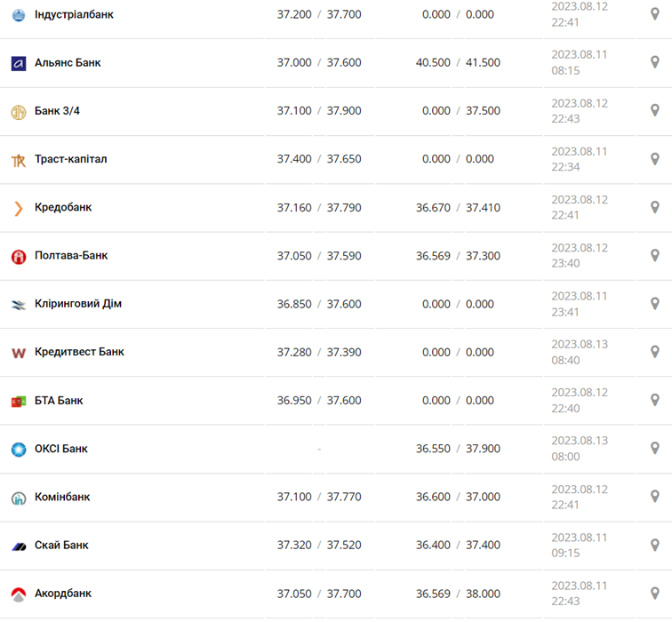Show Альянс Банк branch locations map pin
Viewport: 672px width, 622px height.
point(655,63)
